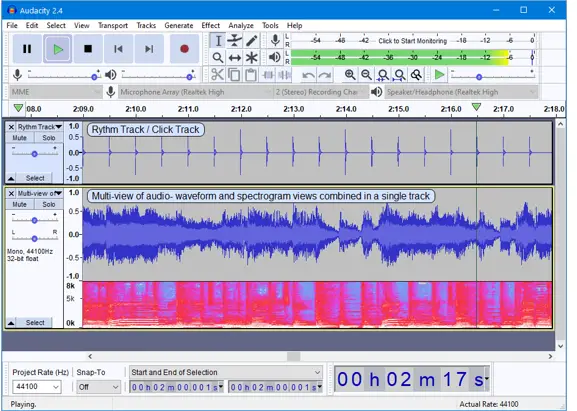This screenshot has height=411, width=577.
Task: Click the Copy icon in edit toolbar
Action: coord(234,75)
